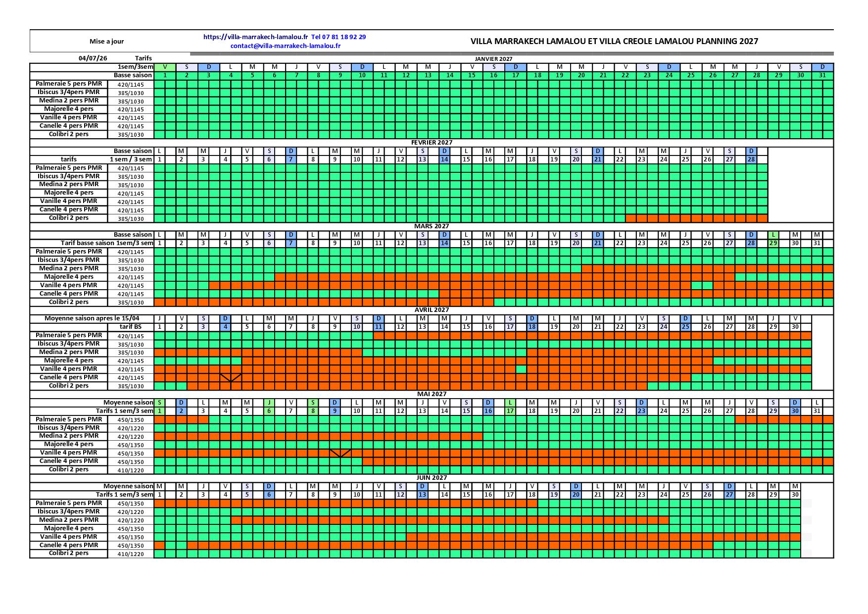This screenshot has height=614, width=868.
Task: Select the 'Mise a jour' header cell
Action: point(107,42)
